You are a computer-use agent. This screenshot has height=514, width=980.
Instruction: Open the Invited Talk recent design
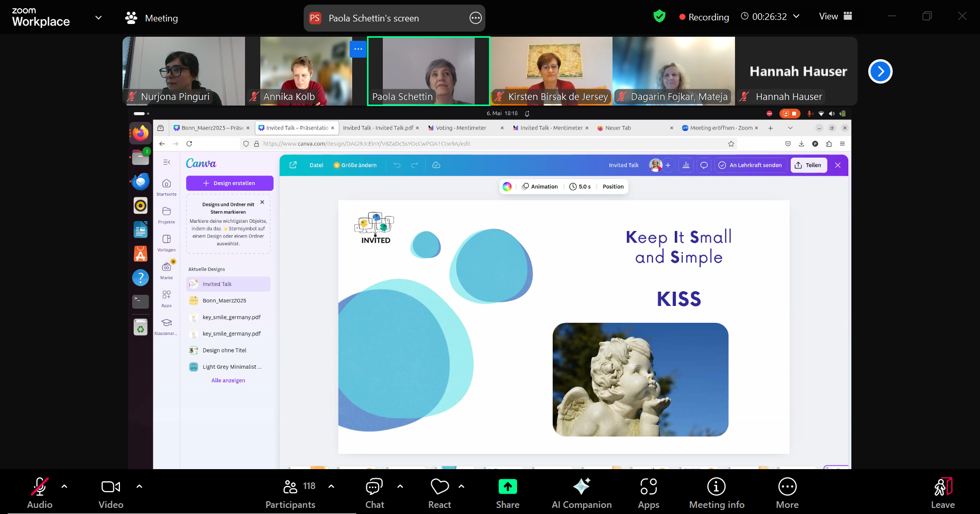pyautogui.click(x=228, y=284)
